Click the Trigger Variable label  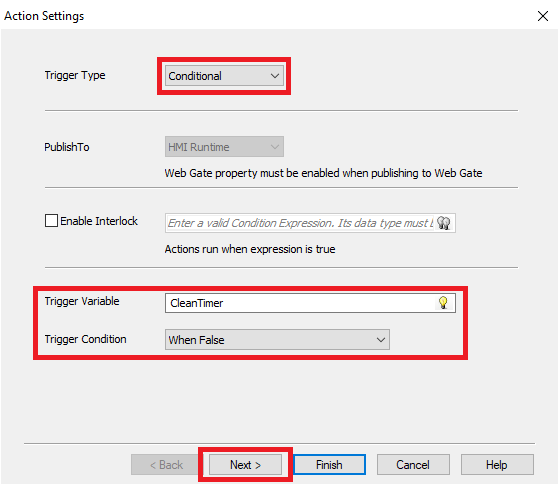(x=82, y=301)
